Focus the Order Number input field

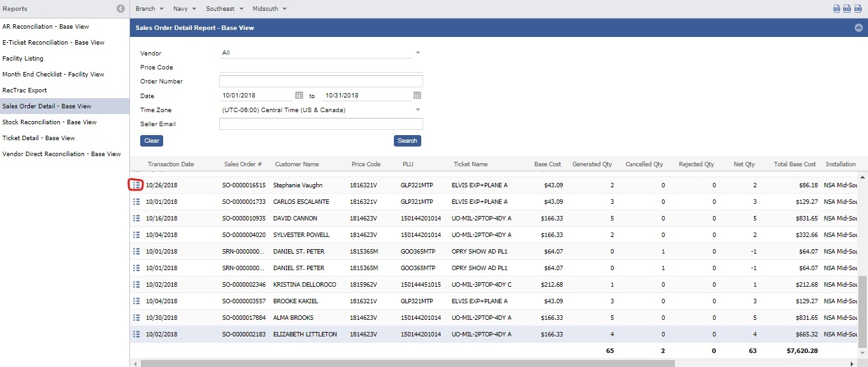click(x=321, y=82)
